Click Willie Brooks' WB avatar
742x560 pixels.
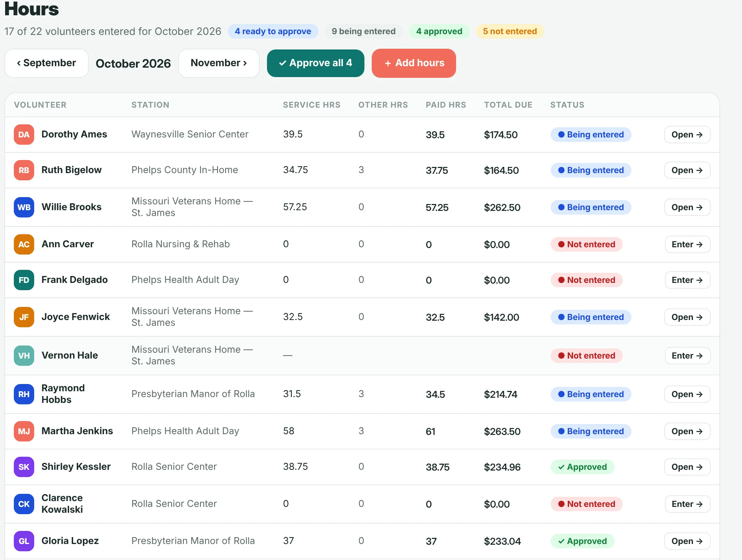pos(24,207)
